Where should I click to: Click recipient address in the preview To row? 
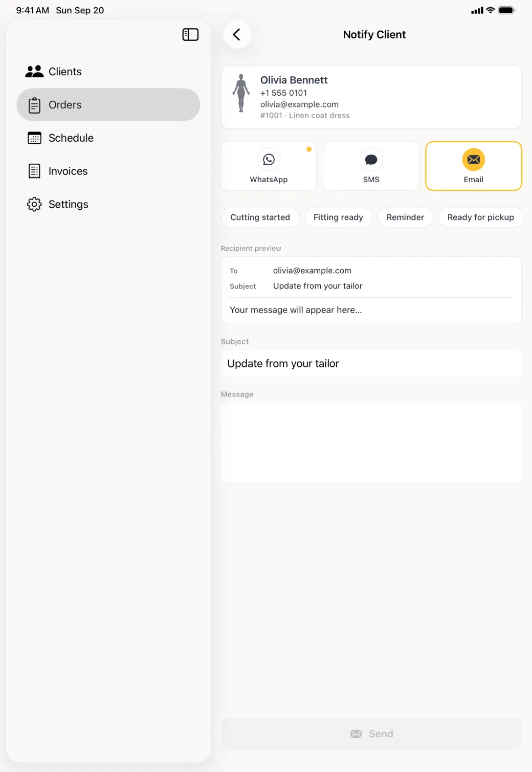312,271
